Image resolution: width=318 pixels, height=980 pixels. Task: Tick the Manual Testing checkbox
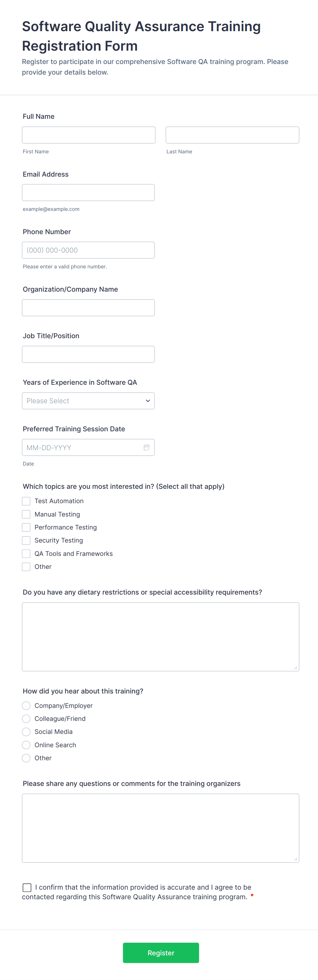point(26,514)
